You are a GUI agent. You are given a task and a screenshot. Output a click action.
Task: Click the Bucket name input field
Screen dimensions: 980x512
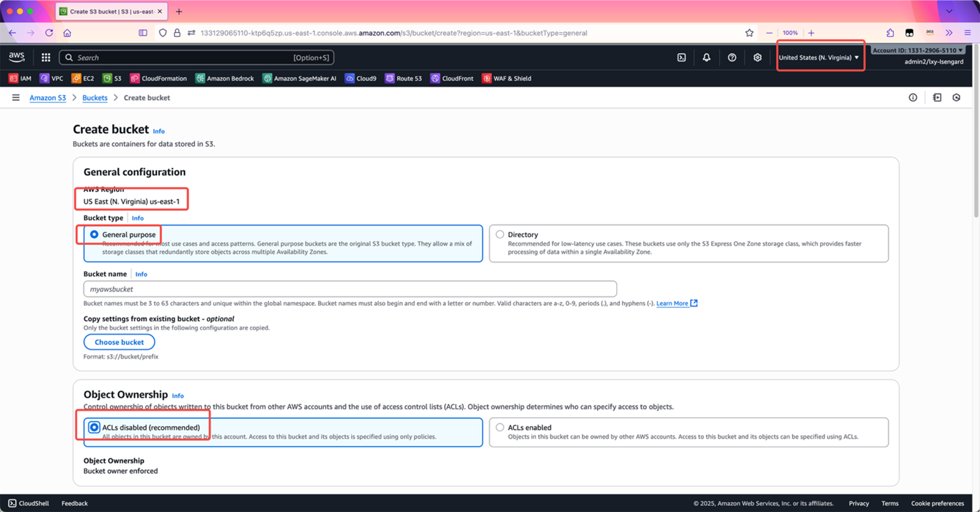pyautogui.click(x=349, y=289)
